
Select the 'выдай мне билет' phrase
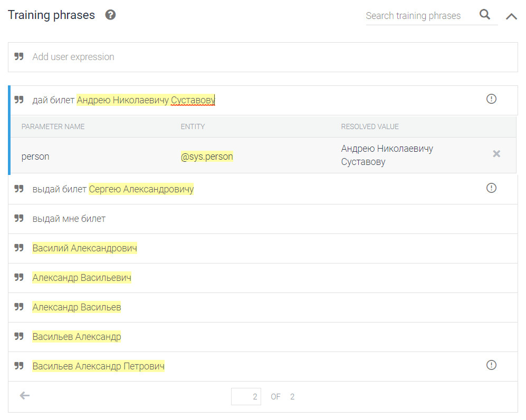pyautogui.click(x=69, y=219)
